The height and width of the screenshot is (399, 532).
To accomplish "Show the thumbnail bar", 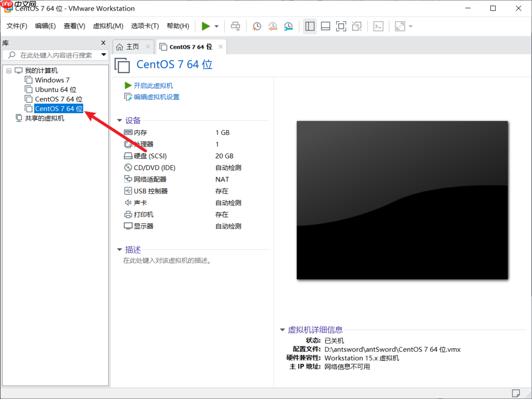I will point(325,26).
